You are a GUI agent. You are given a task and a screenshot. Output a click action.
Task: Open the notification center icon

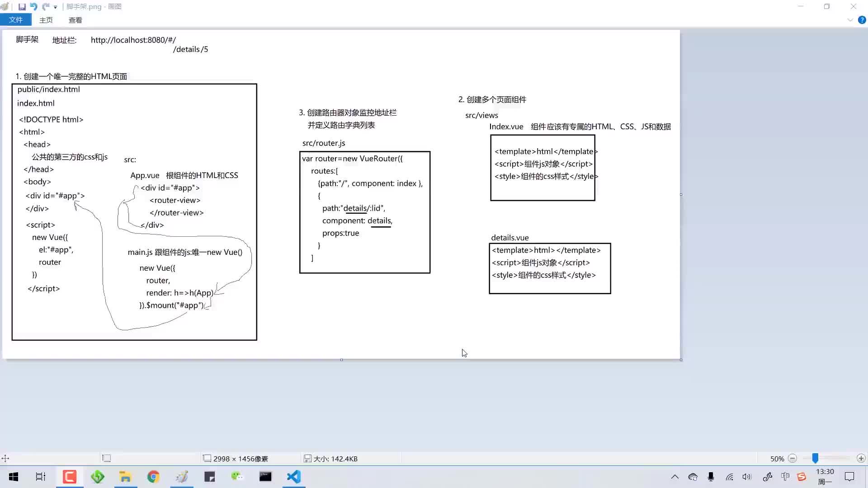[x=849, y=477]
